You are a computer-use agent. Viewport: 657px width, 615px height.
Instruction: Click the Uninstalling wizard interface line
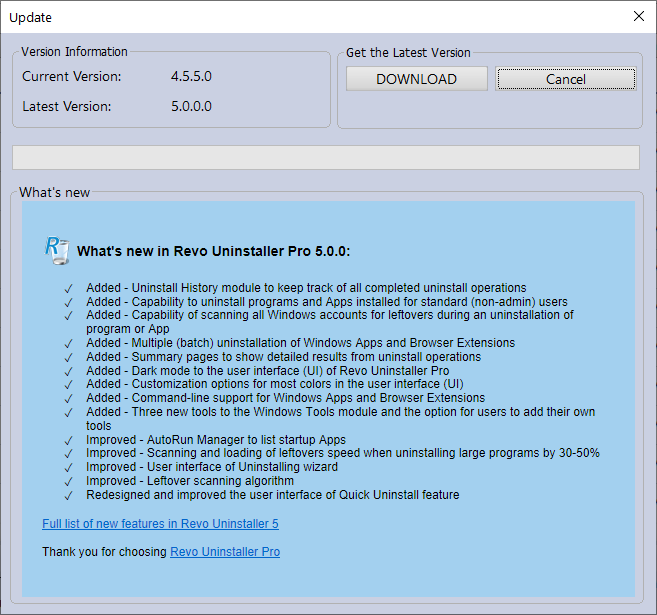click(x=212, y=467)
